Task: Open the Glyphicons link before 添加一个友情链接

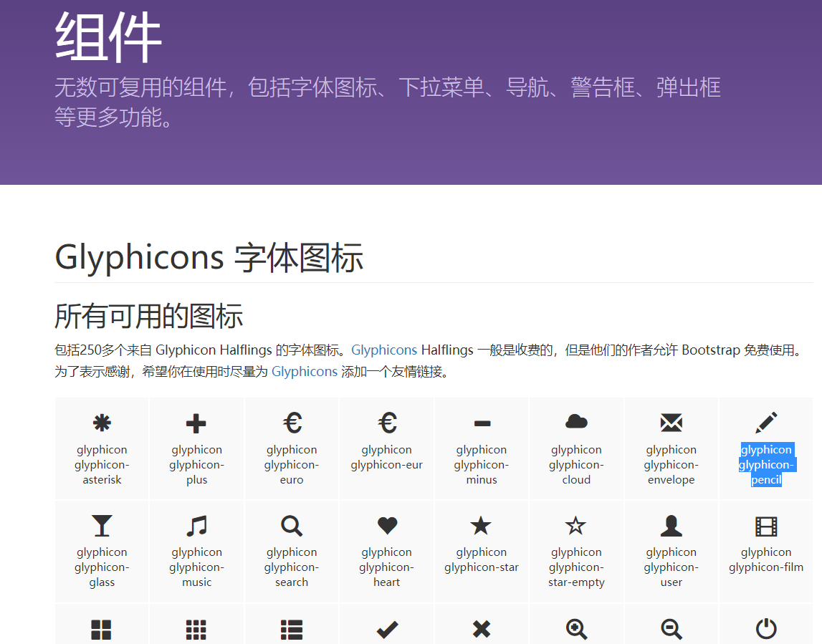Action: (x=304, y=372)
